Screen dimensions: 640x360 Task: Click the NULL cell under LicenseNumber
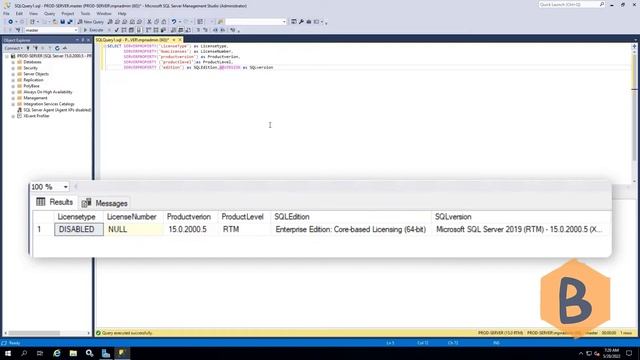(133, 229)
